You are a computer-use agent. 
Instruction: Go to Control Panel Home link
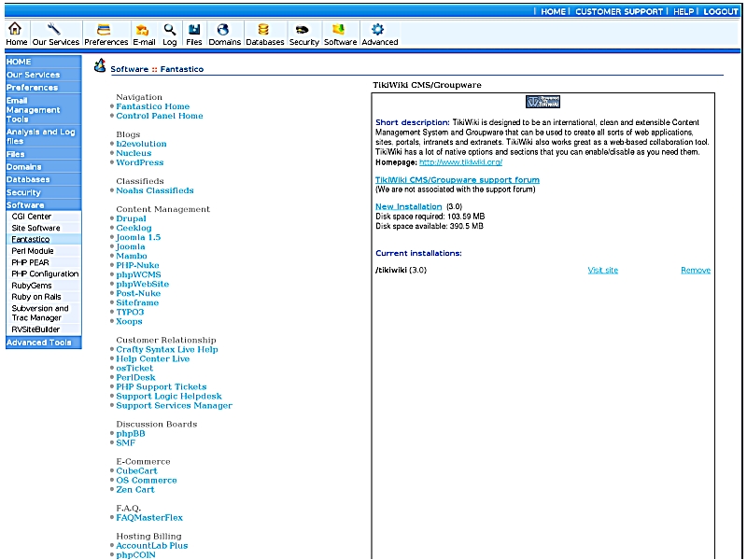(x=160, y=116)
